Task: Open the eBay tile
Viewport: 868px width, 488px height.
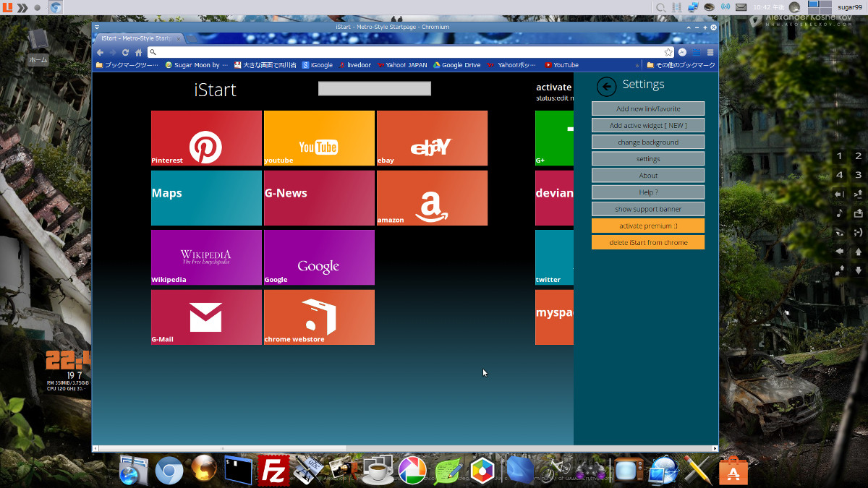Action: (x=432, y=138)
